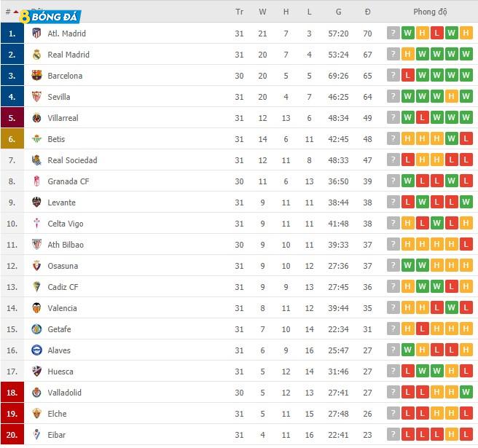Click the Betis club crest icon

(x=36, y=139)
